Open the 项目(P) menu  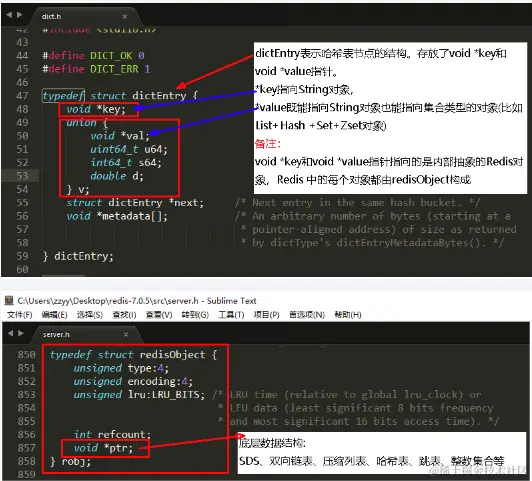click(x=267, y=315)
